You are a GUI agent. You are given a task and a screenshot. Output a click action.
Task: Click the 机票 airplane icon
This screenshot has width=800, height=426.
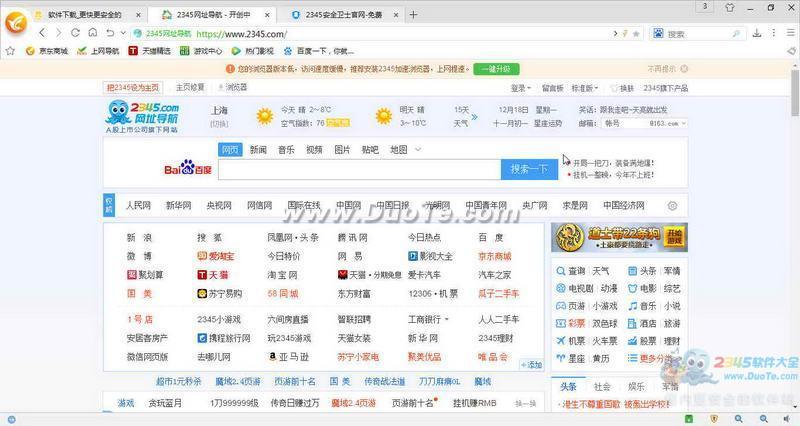point(561,340)
